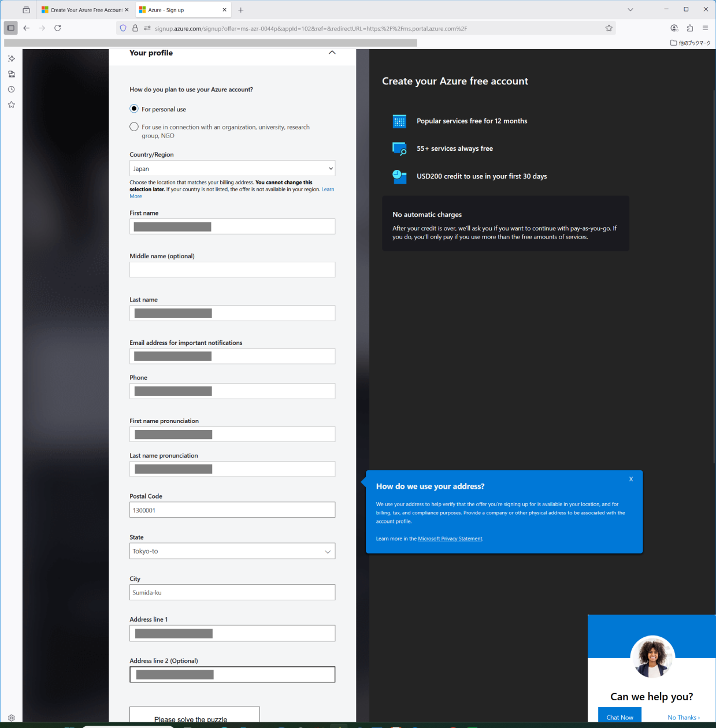Open the Firefox sidebar toggle icon
716x728 pixels.
click(10, 28)
